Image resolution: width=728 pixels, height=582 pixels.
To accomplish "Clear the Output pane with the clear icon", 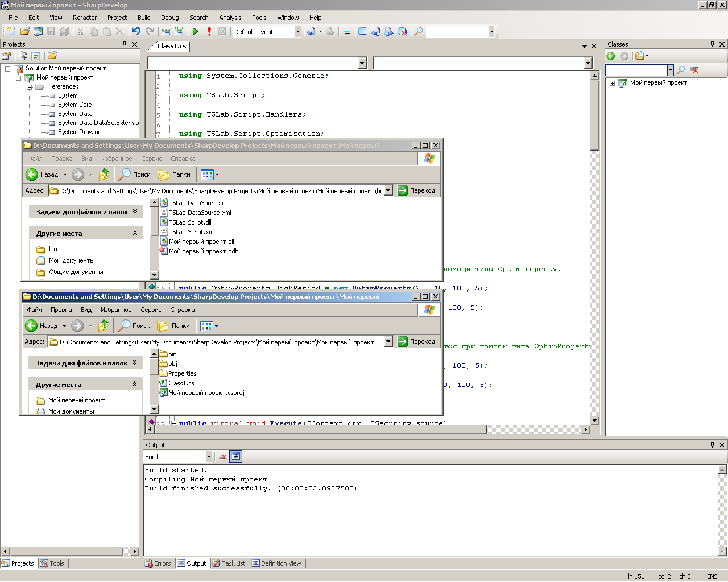I will (x=223, y=456).
